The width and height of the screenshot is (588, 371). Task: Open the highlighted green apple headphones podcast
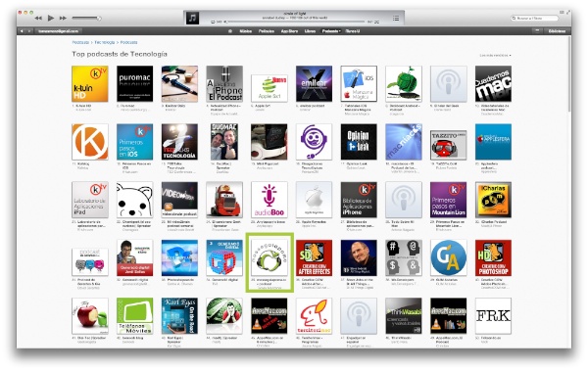point(269,257)
